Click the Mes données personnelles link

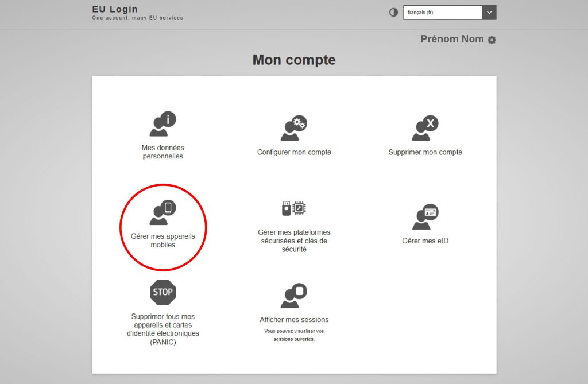[x=163, y=152]
